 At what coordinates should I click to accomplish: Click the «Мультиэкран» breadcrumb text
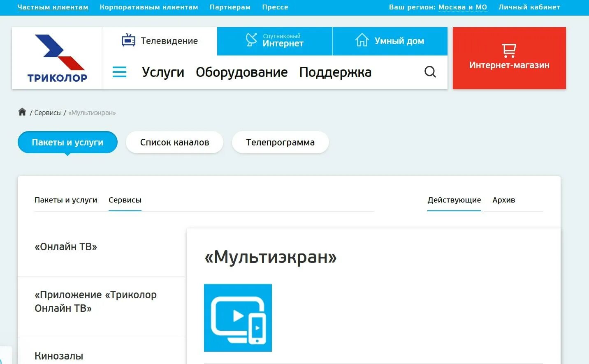[x=92, y=113]
